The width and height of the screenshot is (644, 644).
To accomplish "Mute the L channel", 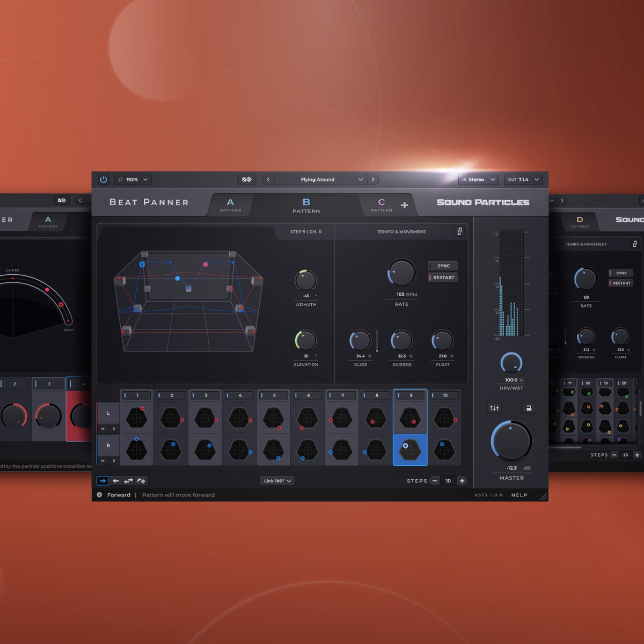I will coord(103,429).
